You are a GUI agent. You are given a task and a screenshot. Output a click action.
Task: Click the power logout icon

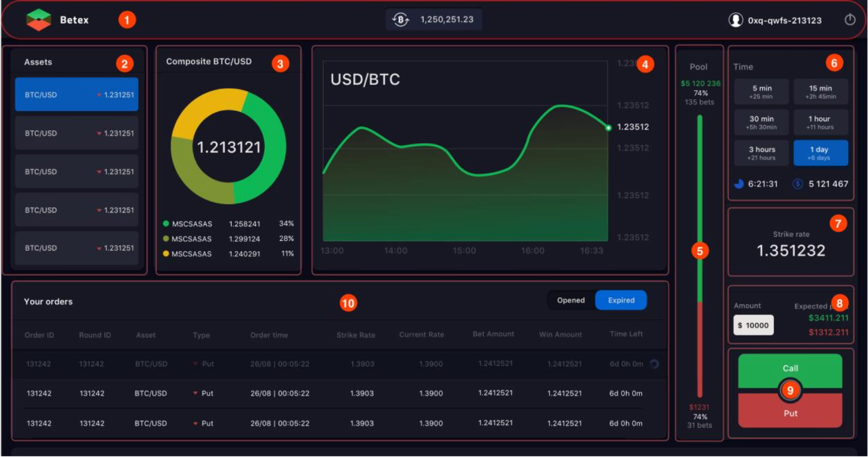click(x=850, y=20)
